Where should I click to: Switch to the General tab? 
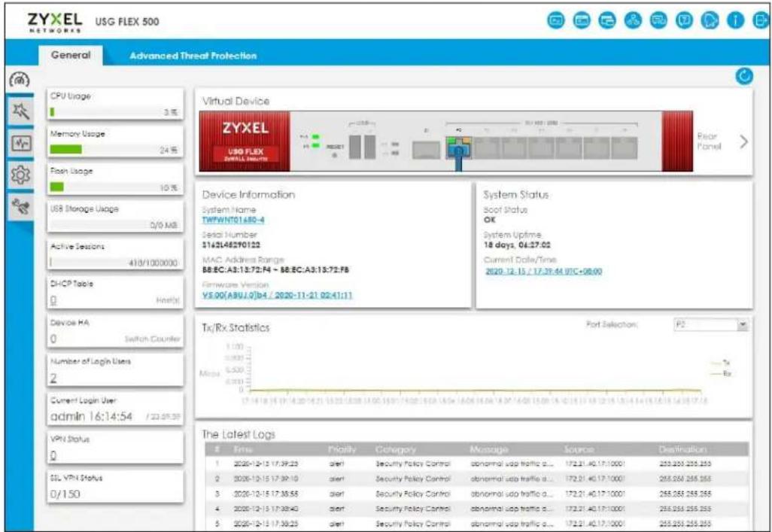coord(71,55)
